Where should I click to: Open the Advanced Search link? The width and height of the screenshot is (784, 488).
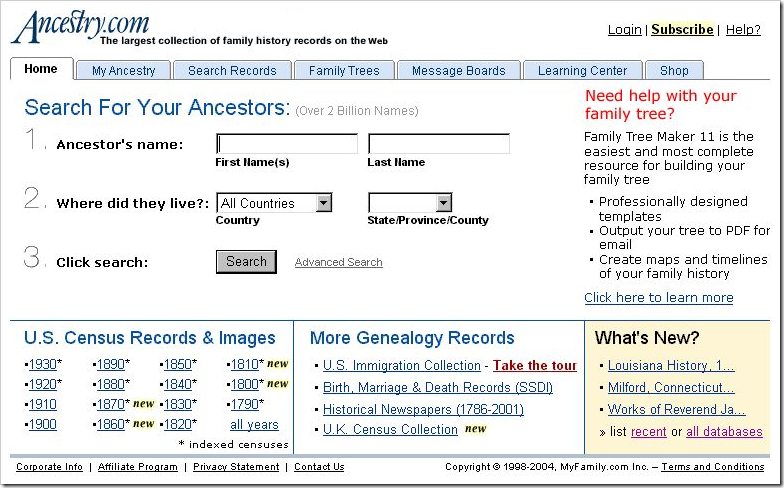[x=338, y=262]
